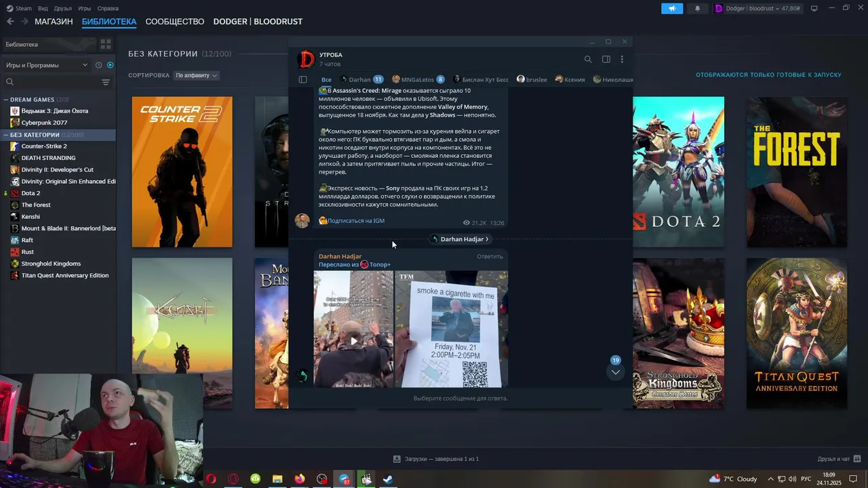Show hidden system tray icons
This screenshot has height=488, width=868.
770,479
